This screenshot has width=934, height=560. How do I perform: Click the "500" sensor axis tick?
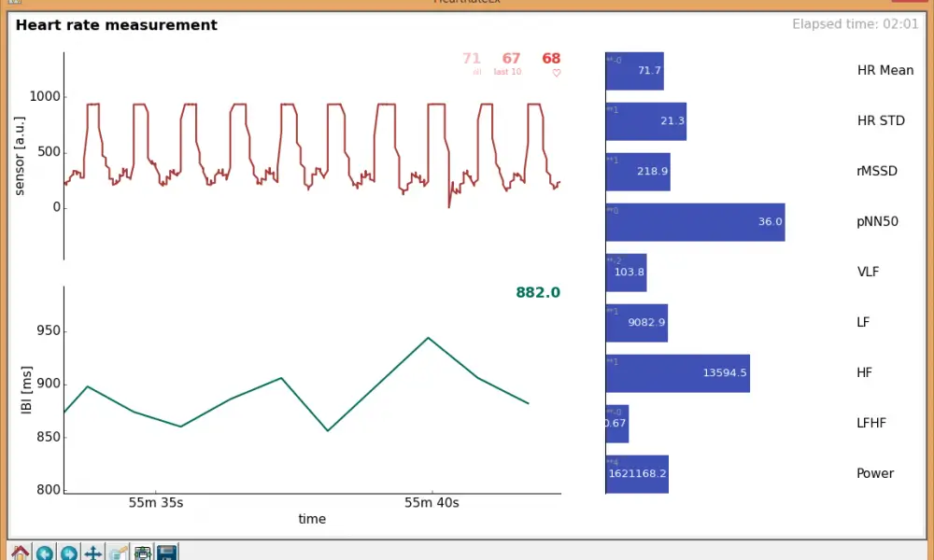click(x=49, y=152)
